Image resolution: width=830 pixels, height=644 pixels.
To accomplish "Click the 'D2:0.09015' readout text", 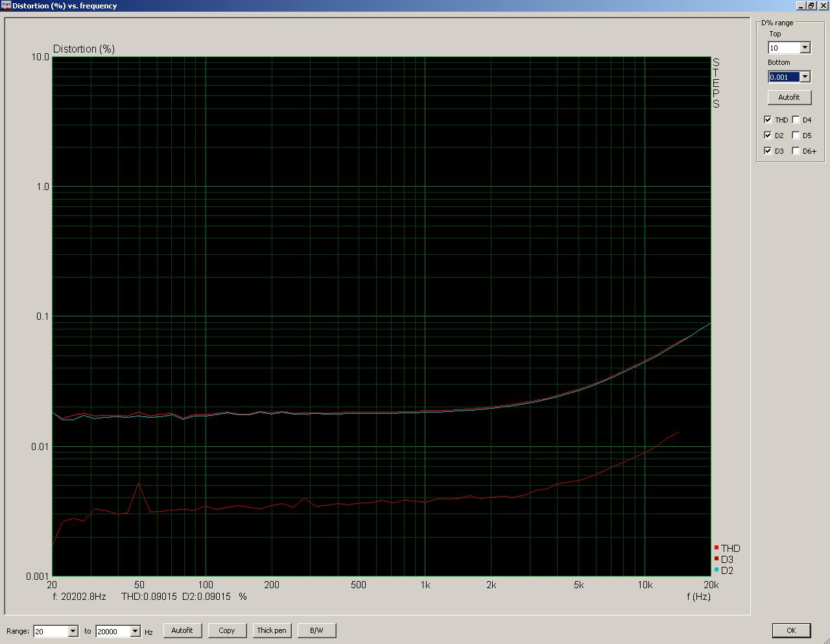I will tap(206, 596).
